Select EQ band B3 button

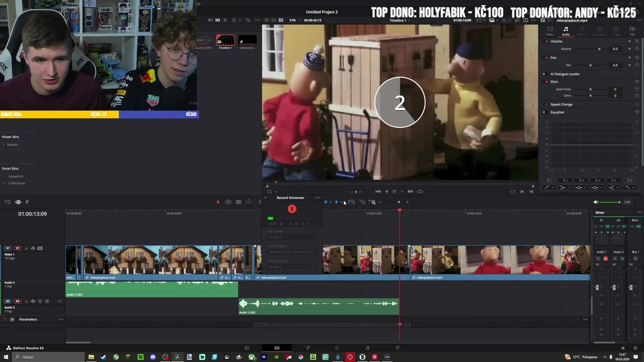(x=582, y=180)
